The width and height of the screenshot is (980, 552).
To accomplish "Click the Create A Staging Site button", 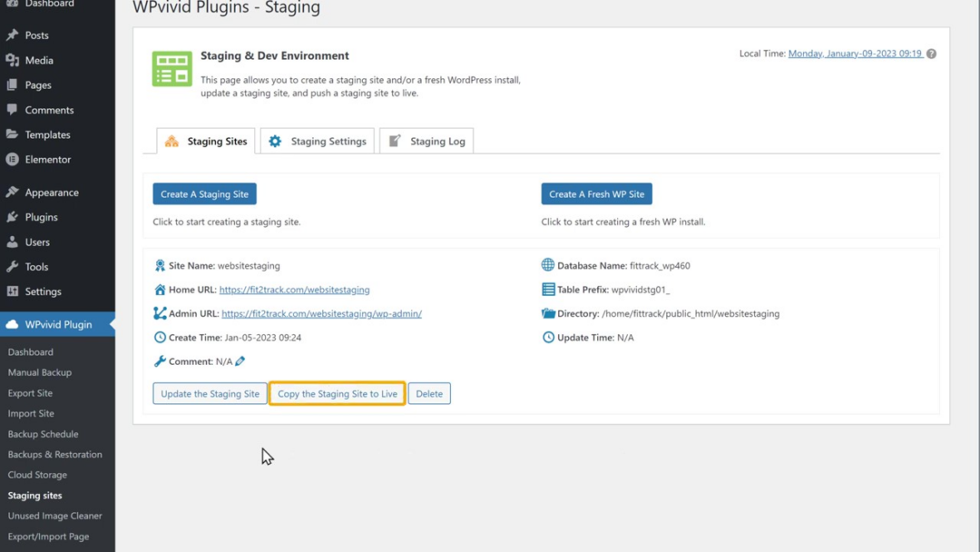I will click(204, 193).
